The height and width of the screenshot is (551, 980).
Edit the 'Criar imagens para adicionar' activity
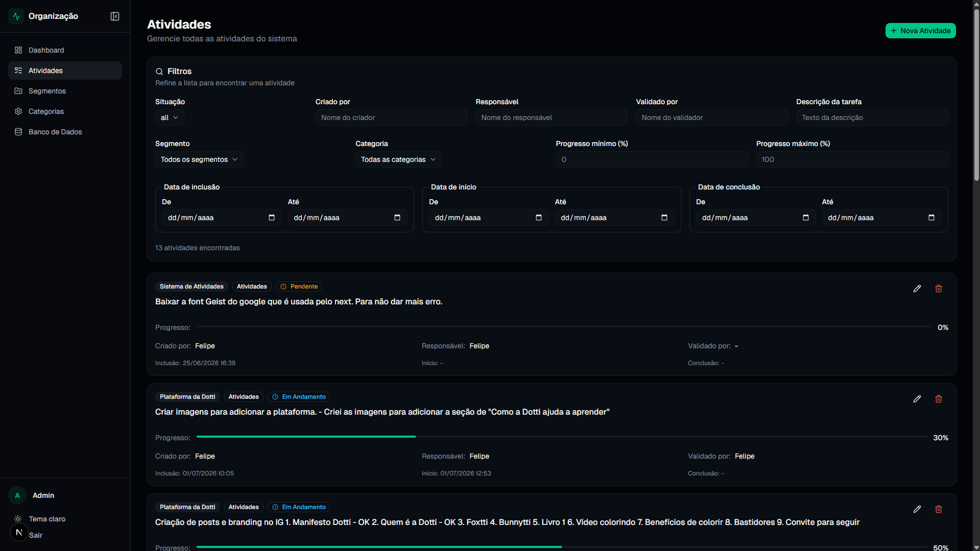click(x=917, y=399)
